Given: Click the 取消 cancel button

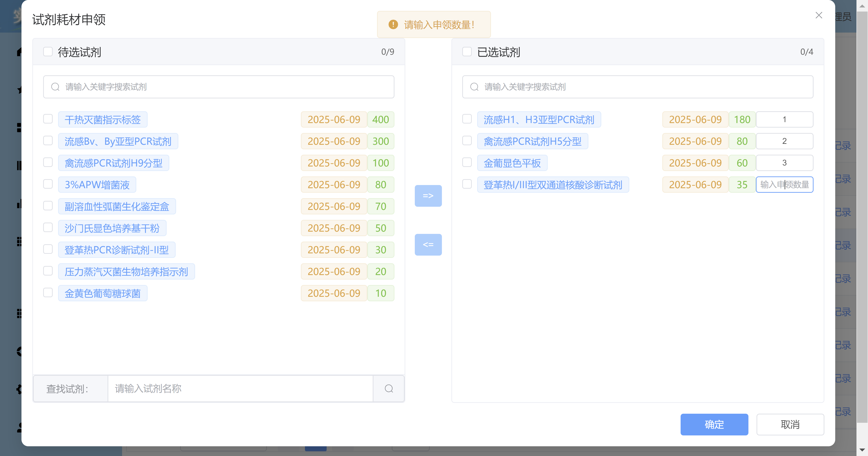Looking at the screenshot, I should (x=790, y=424).
